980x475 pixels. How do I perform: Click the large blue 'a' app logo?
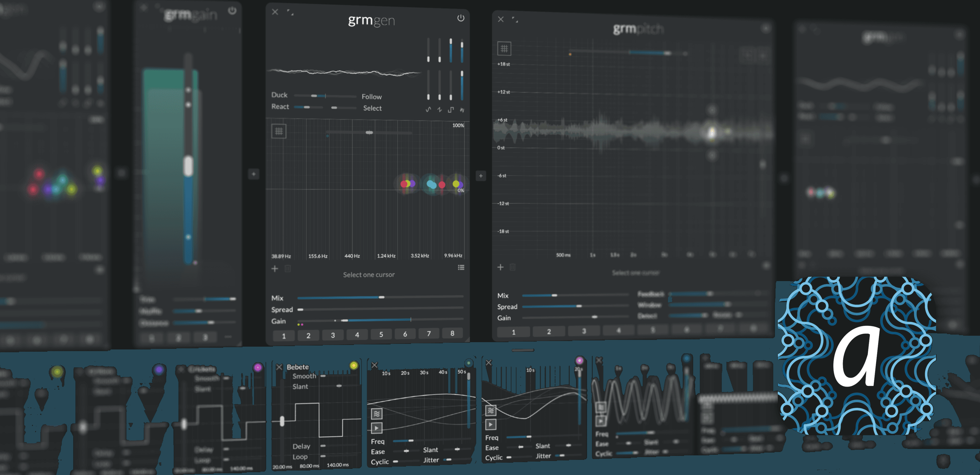tap(857, 356)
